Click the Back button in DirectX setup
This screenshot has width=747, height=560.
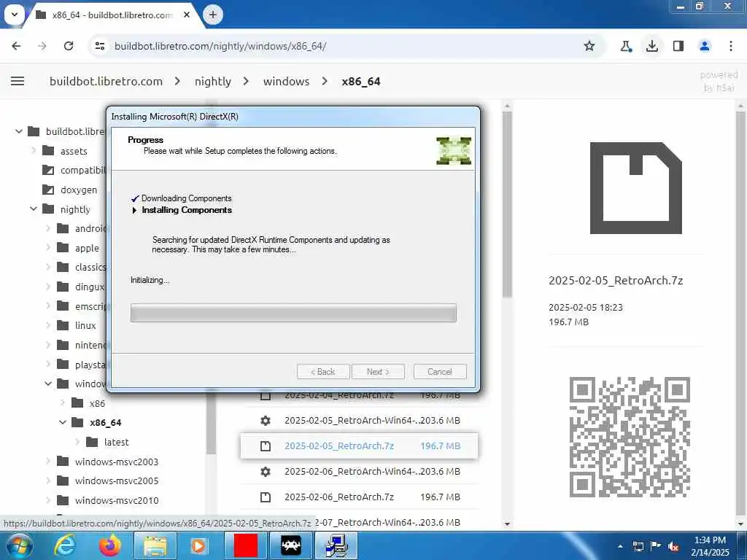pyautogui.click(x=323, y=371)
